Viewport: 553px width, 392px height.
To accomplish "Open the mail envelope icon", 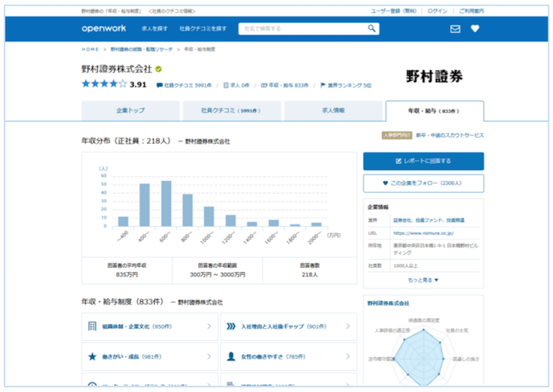I will pos(455,29).
